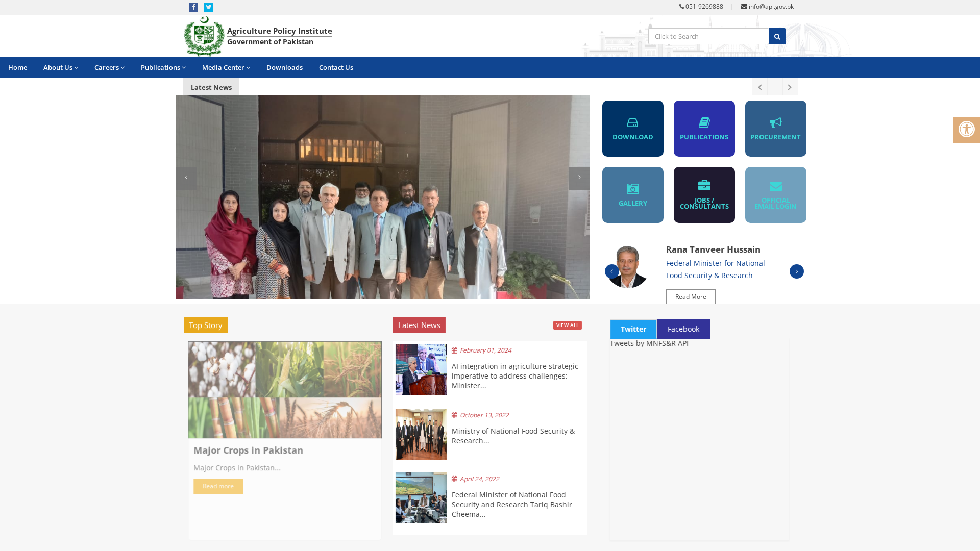Expand the Careers dropdown menu
Viewport: 980px width, 551px height.
tap(109, 67)
